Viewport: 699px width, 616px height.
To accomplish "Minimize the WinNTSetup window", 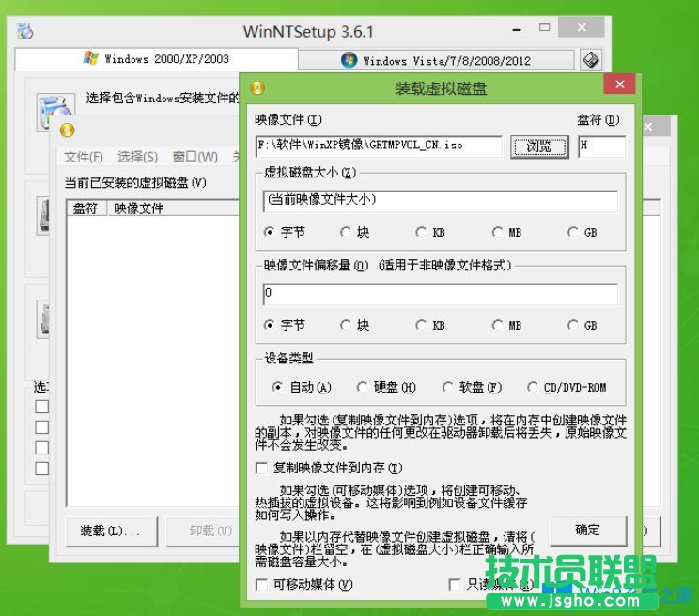I will pyautogui.click(x=517, y=29).
